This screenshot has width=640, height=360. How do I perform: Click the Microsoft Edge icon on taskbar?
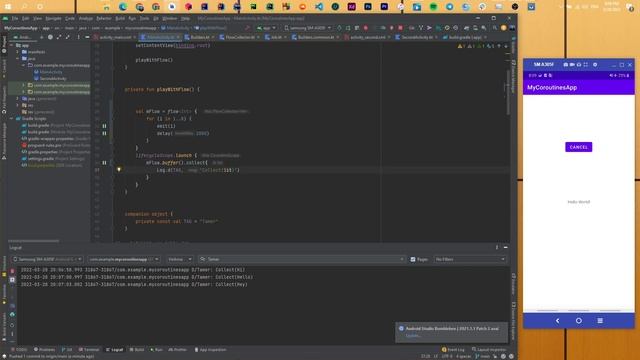pos(122,7)
